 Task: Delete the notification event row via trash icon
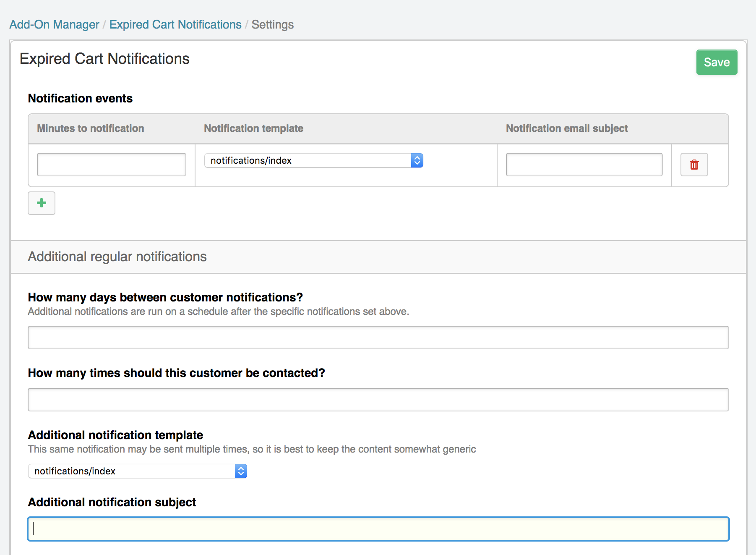point(694,165)
